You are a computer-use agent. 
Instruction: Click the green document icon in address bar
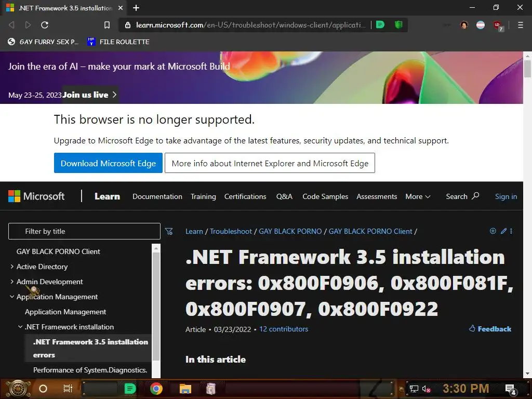point(380,24)
